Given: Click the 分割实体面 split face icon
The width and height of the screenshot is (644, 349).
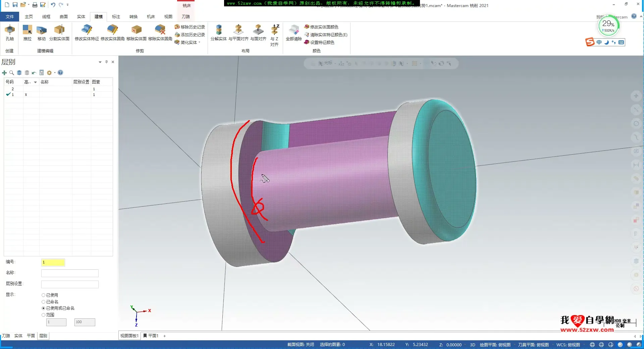Looking at the screenshot, I should click(59, 33).
